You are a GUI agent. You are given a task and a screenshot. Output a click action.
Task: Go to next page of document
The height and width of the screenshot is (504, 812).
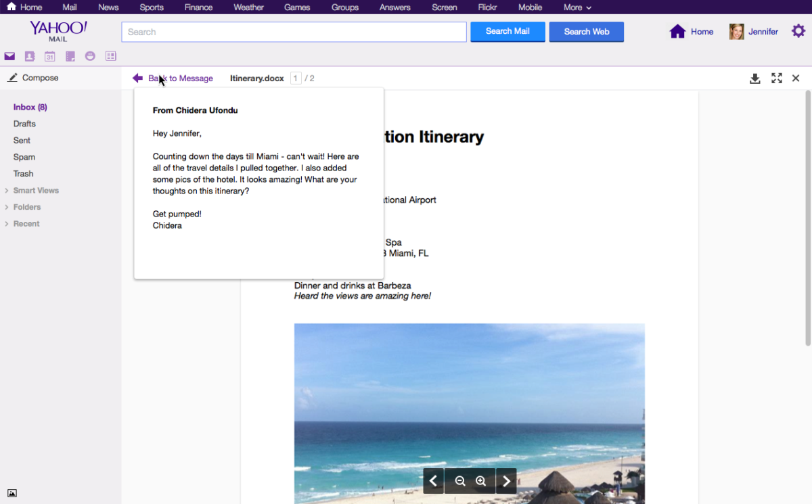pos(506,481)
